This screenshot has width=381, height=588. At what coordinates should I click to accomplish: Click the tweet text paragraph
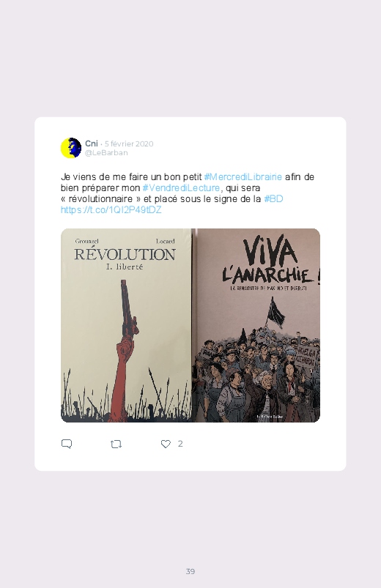pos(188,193)
